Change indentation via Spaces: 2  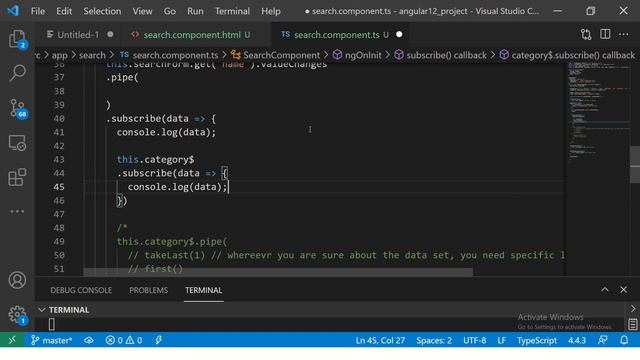pyautogui.click(x=434, y=340)
